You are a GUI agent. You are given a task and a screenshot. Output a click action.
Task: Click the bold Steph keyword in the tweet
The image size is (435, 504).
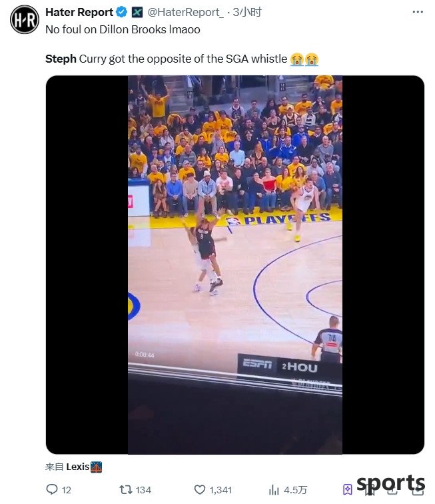coord(61,59)
